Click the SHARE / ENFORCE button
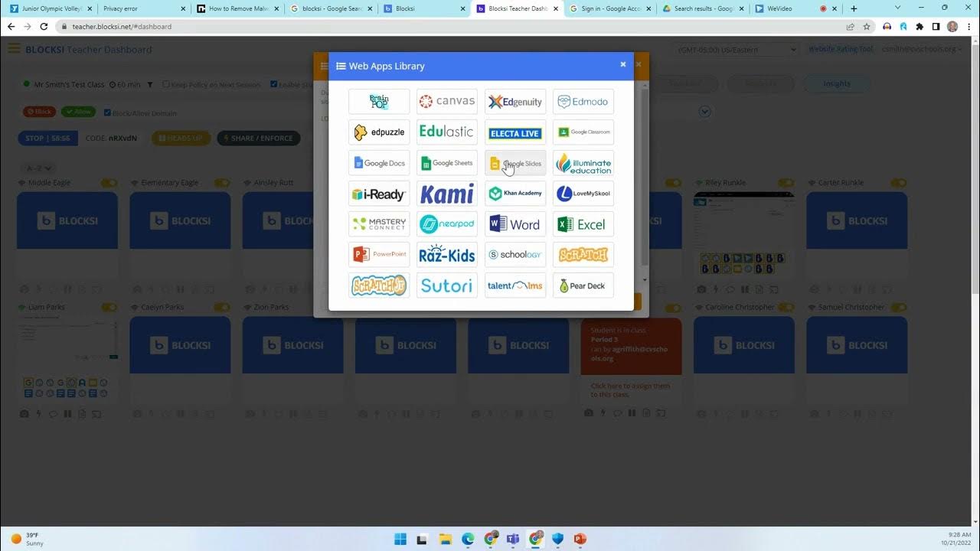Image resolution: width=980 pixels, height=551 pixels. tap(259, 139)
